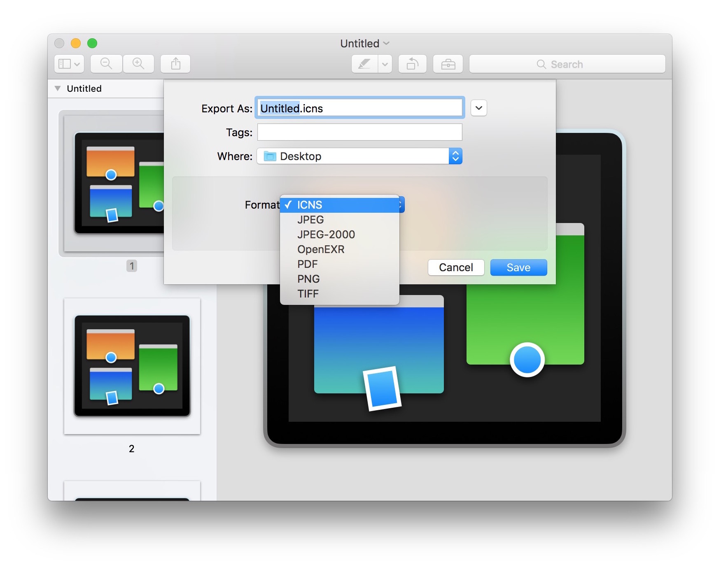Click inside the Tags input field

(359, 132)
